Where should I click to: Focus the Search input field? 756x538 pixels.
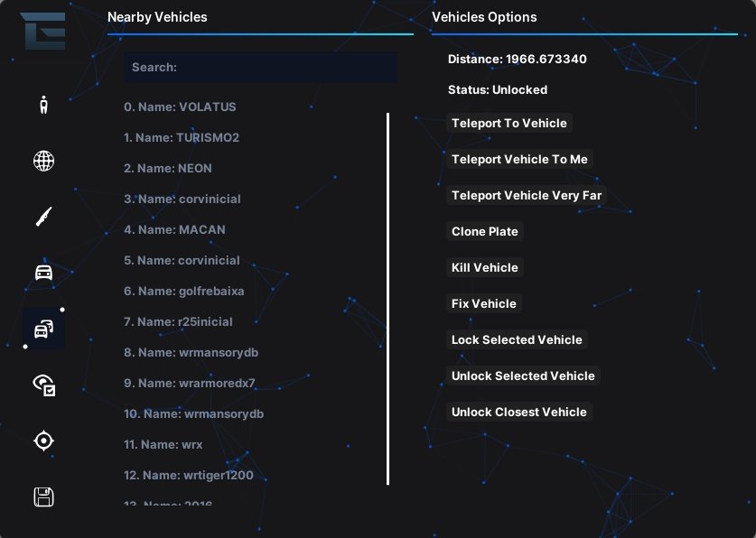[261, 67]
